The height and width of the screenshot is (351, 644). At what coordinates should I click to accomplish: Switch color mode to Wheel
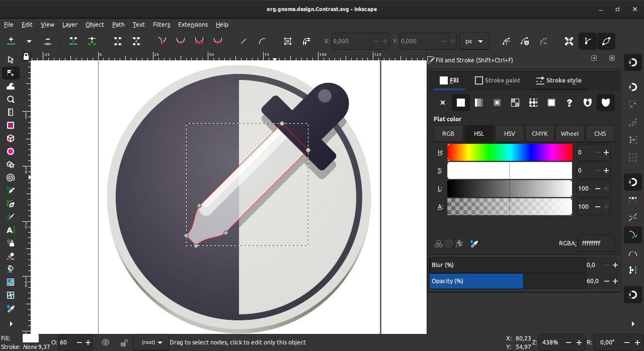(570, 134)
